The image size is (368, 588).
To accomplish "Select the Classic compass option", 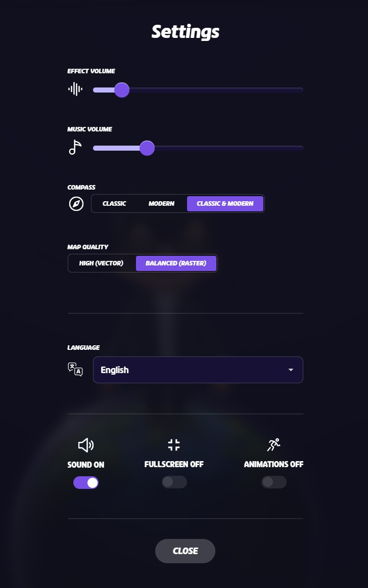I will click(114, 204).
